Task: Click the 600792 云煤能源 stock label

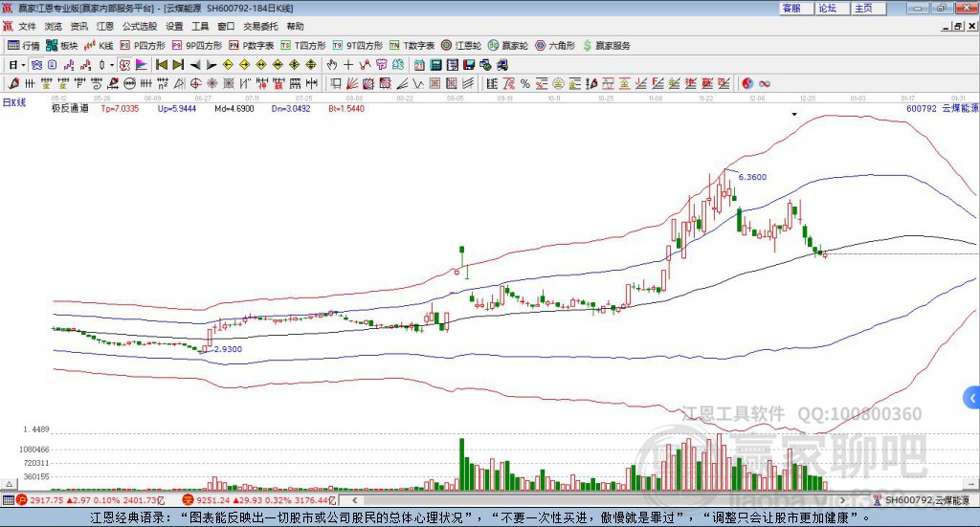Action: pyautogui.click(x=942, y=108)
